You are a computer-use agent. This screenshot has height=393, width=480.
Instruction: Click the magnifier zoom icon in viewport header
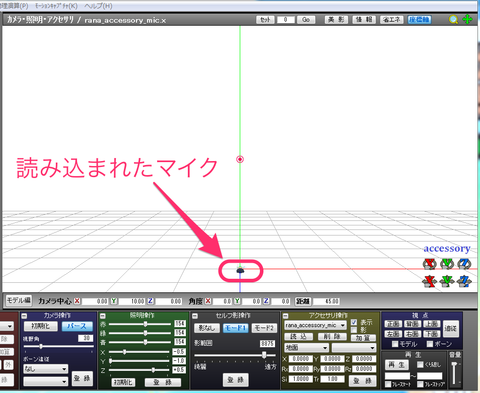(453, 20)
